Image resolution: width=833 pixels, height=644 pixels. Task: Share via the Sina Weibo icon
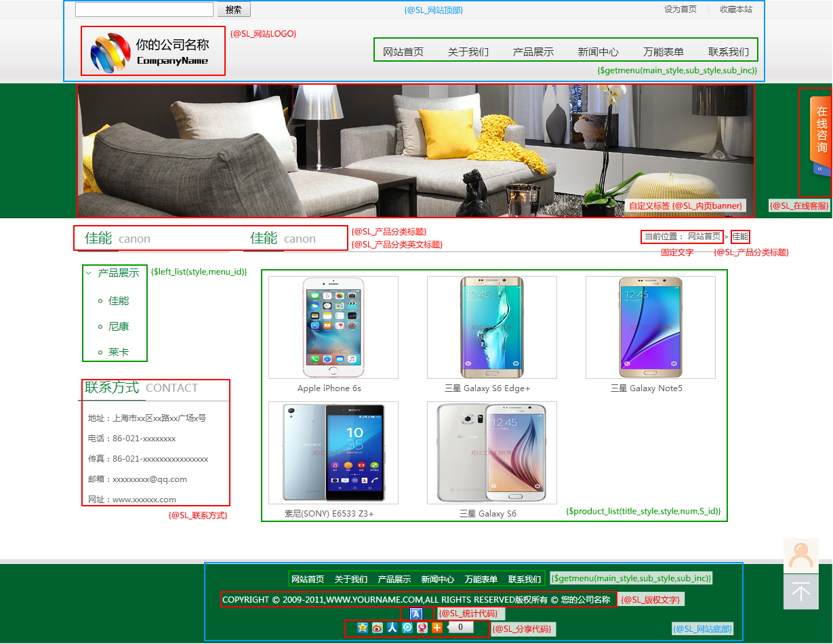point(378,628)
